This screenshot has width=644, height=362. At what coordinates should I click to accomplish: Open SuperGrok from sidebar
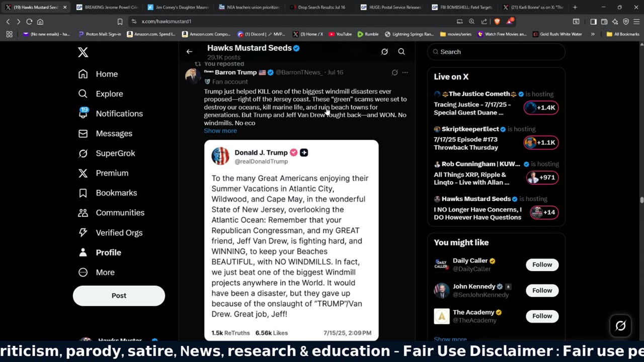coord(107,153)
